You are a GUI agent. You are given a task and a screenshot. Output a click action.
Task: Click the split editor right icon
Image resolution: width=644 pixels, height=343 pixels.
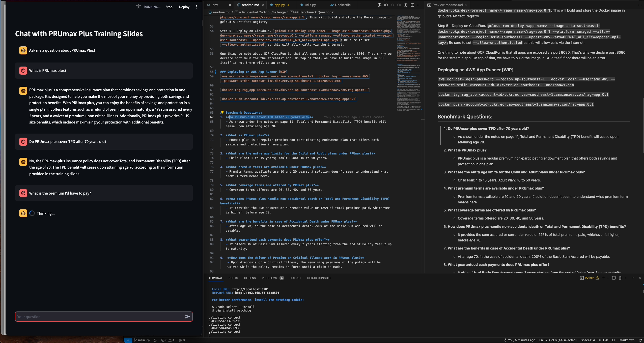click(412, 5)
